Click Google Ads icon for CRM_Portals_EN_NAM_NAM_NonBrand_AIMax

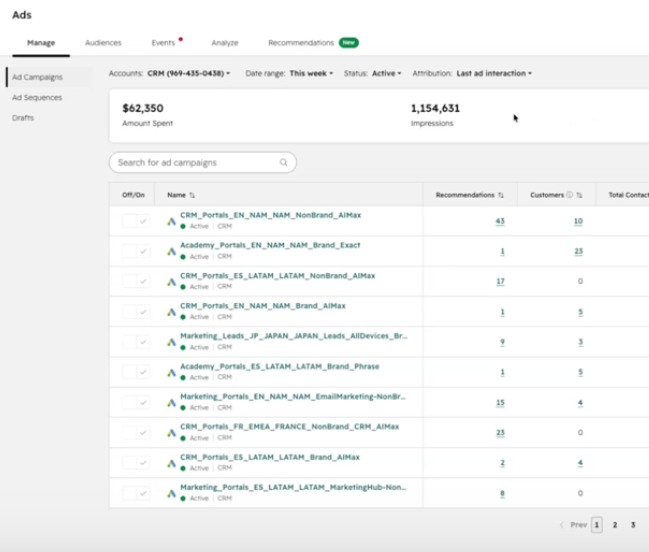[x=171, y=221]
